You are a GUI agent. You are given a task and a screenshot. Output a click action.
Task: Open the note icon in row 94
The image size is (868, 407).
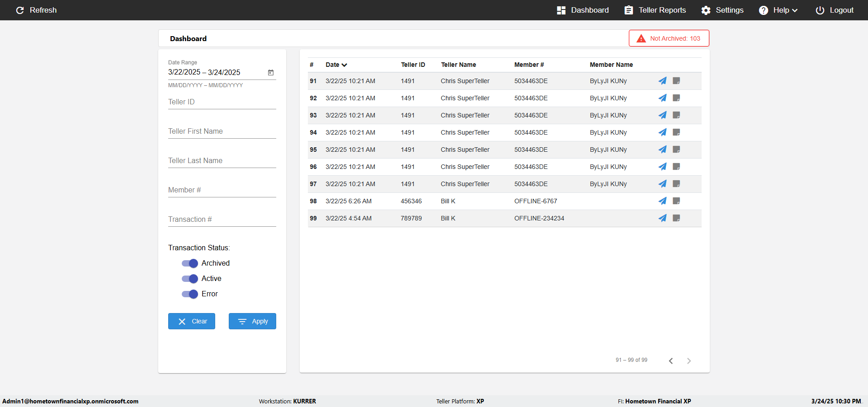coord(676,132)
